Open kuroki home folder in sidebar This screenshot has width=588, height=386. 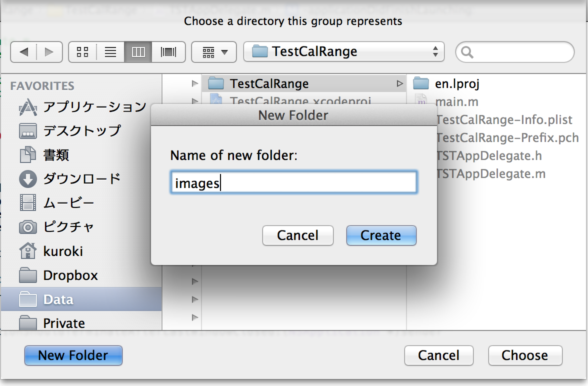pyautogui.click(x=82, y=251)
